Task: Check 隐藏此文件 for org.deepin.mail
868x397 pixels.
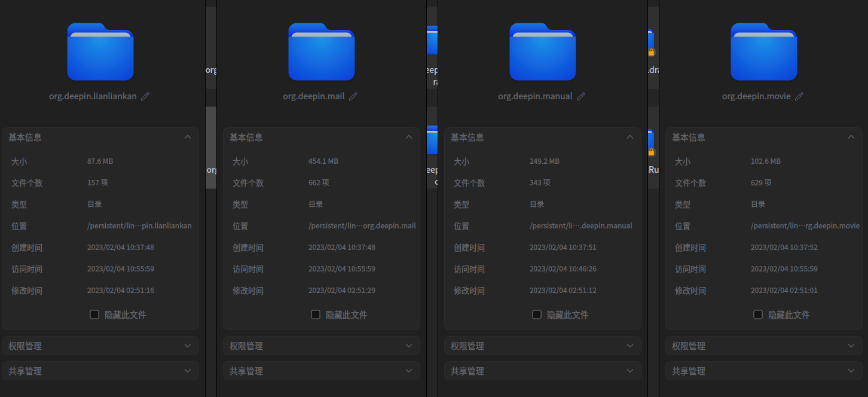Action: point(315,314)
